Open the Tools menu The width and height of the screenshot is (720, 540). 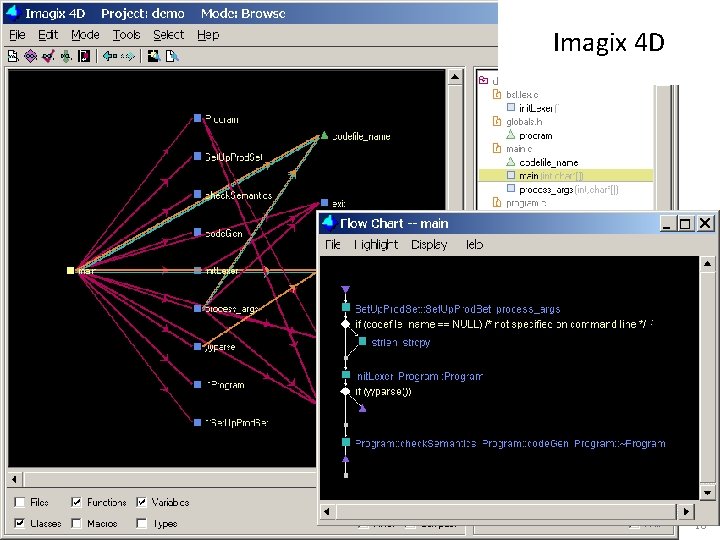pyautogui.click(x=126, y=35)
